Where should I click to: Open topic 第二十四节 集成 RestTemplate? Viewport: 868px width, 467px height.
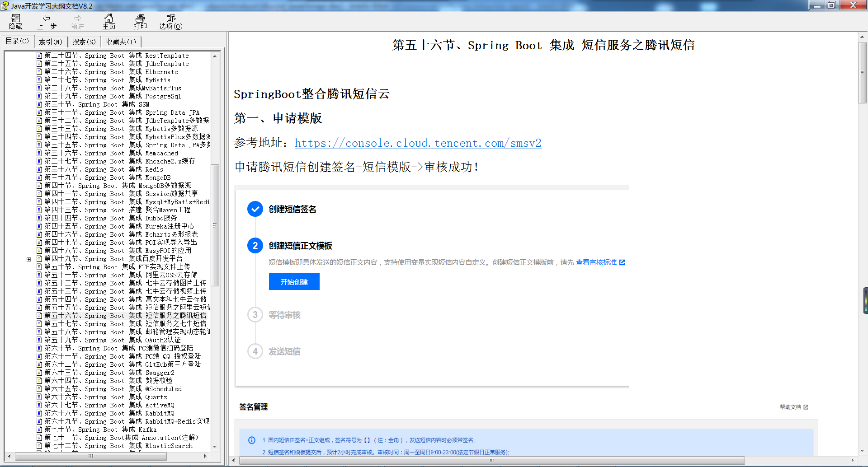pyautogui.click(x=116, y=56)
